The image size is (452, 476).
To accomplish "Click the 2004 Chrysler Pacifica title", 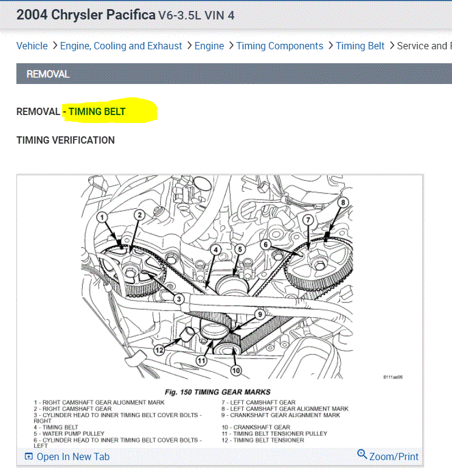I will pos(86,15).
